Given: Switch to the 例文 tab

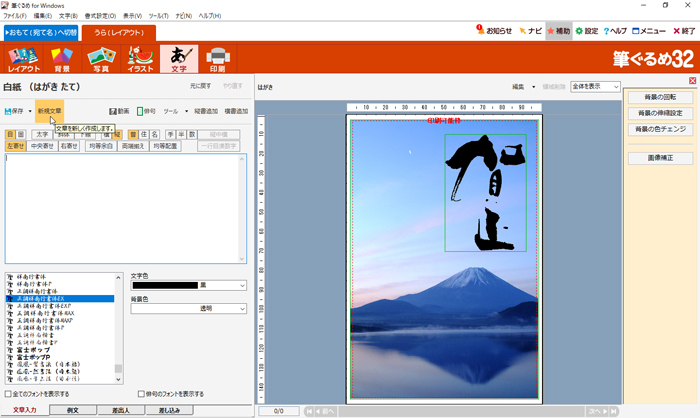Looking at the screenshot, I should (71, 410).
